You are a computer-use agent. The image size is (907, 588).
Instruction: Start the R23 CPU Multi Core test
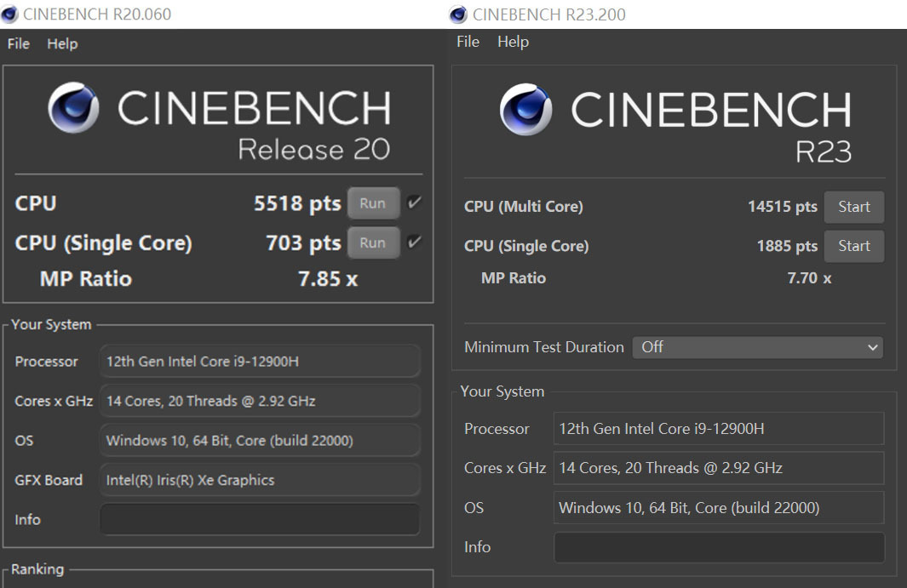click(853, 207)
